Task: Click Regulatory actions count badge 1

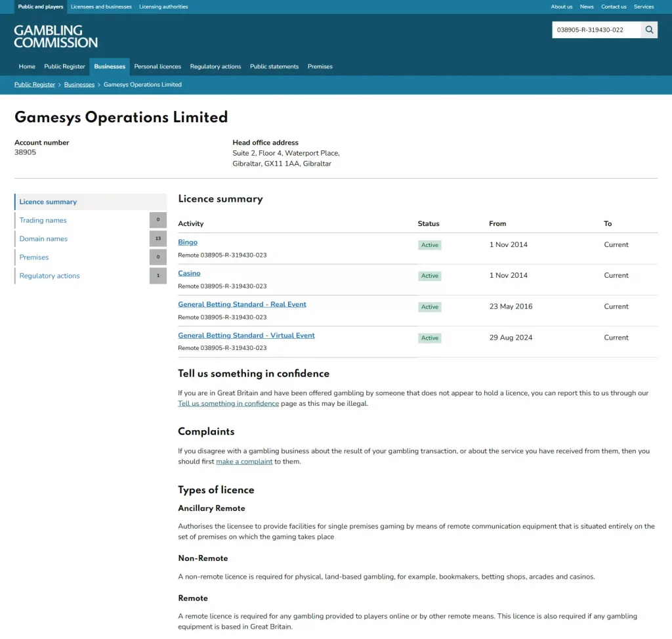Action: pyautogui.click(x=158, y=275)
